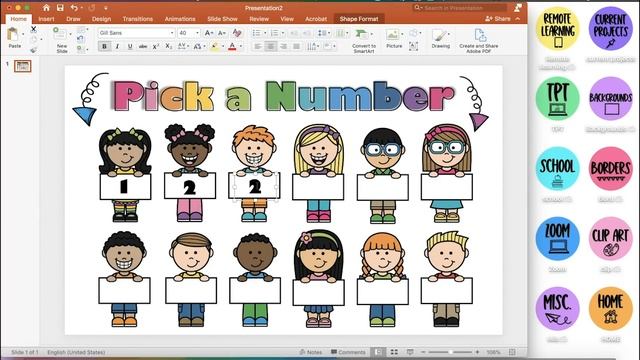Expand the Paste options arrow
Viewport: 640px width, 360px height.
22,34
